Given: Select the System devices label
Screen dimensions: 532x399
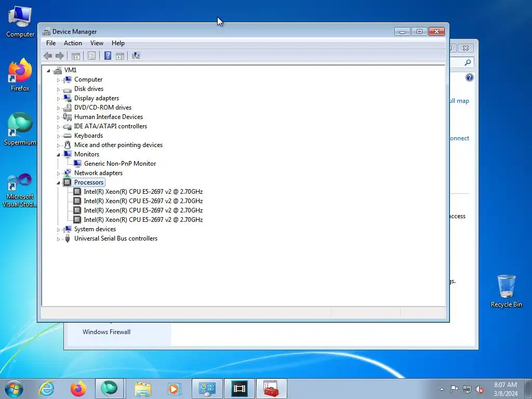Looking at the screenshot, I should [x=95, y=229].
